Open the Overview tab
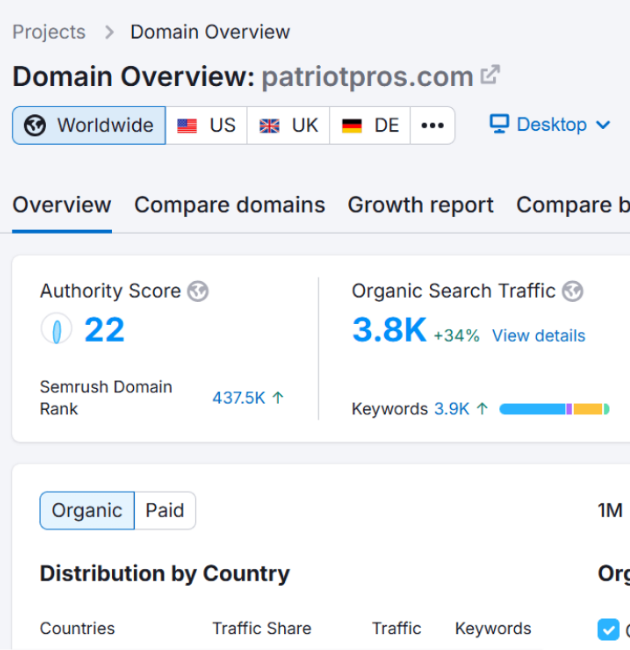The height and width of the screenshot is (650, 630). [62, 205]
